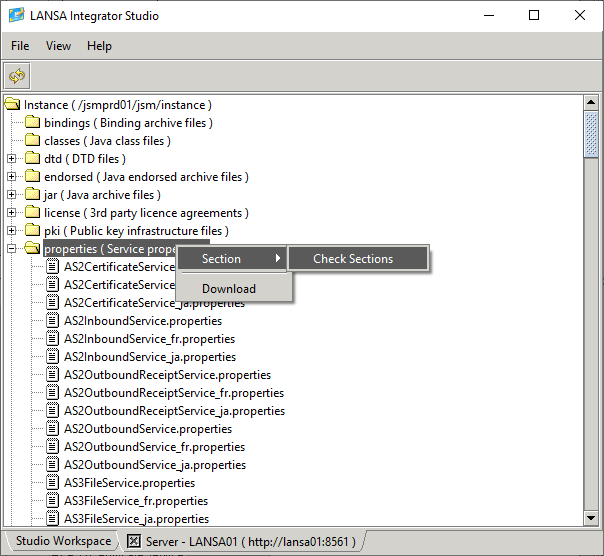Choose Check Sections from the submenu
The width and height of the screenshot is (604, 556).
pos(353,259)
